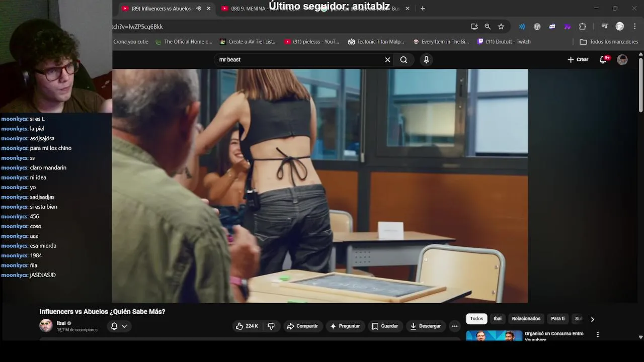
Task: Click the Descargar button
Action: (x=425, y=326)
